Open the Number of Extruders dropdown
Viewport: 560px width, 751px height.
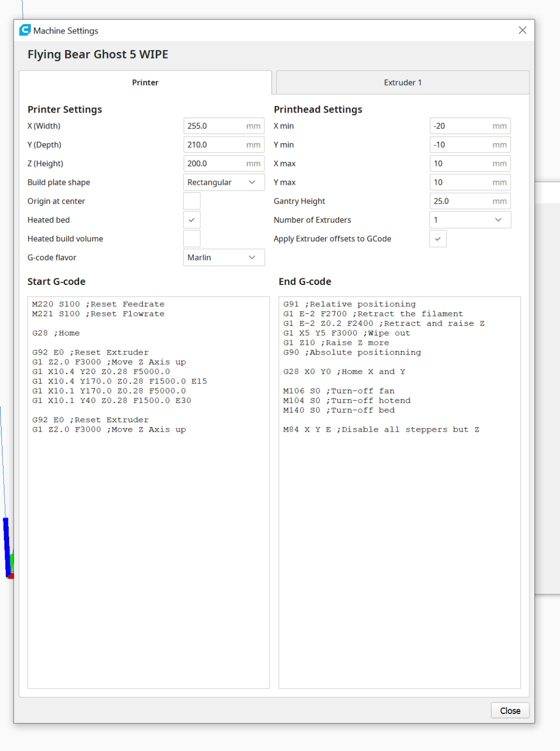469,220
